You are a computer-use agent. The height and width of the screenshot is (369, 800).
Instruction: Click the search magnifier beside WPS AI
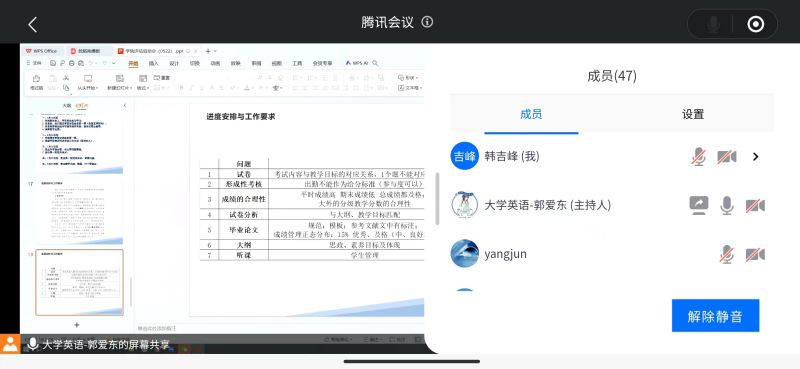[376, 63]
